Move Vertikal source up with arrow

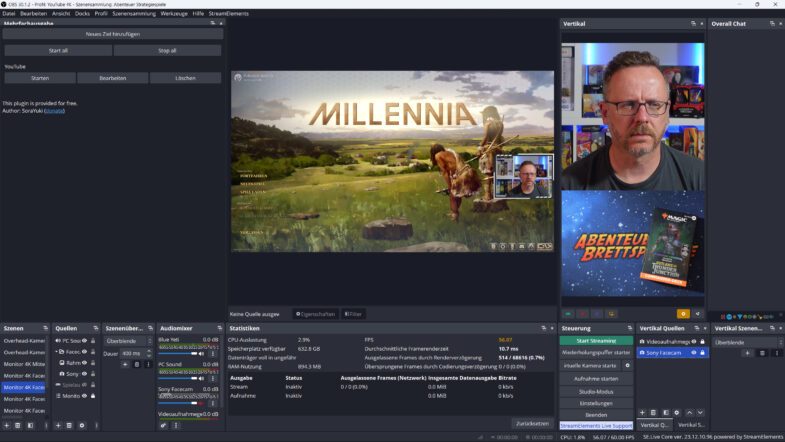pos(688,412)
